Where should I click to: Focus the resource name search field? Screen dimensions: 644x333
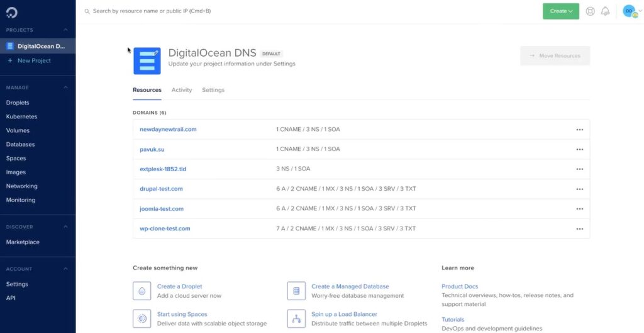coord(152,11)
